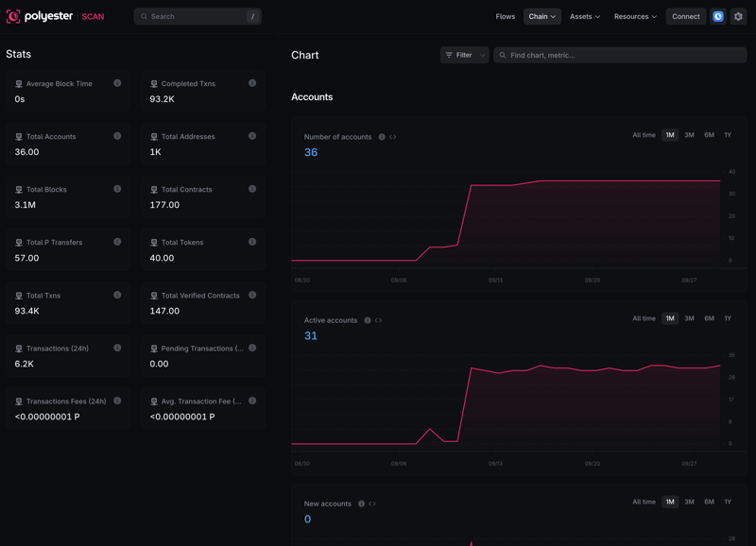This screenshot has width=756, height=546.
Task: Select 6M range for Number of accounts
Action: click(x=709, y=135)
